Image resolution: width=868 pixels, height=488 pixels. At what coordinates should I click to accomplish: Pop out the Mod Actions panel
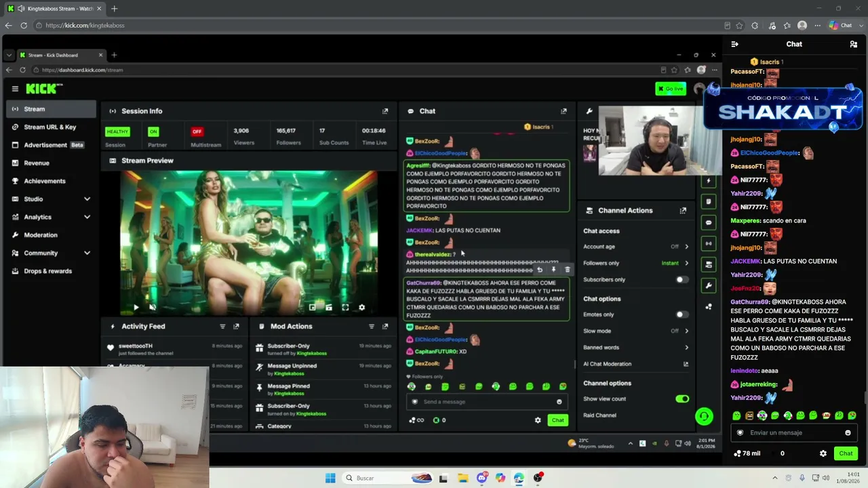click(x=385, y=327)
